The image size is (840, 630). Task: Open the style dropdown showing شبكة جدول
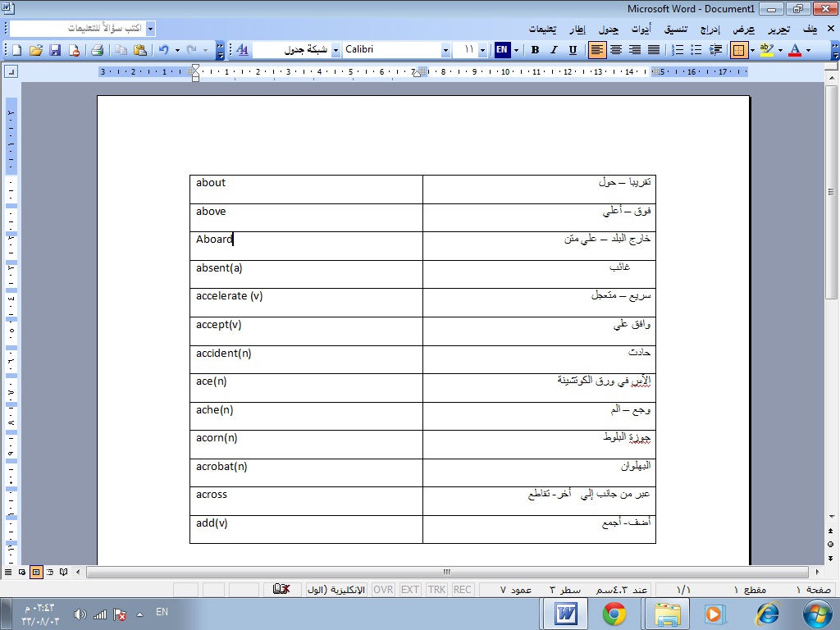pos(336,50)
